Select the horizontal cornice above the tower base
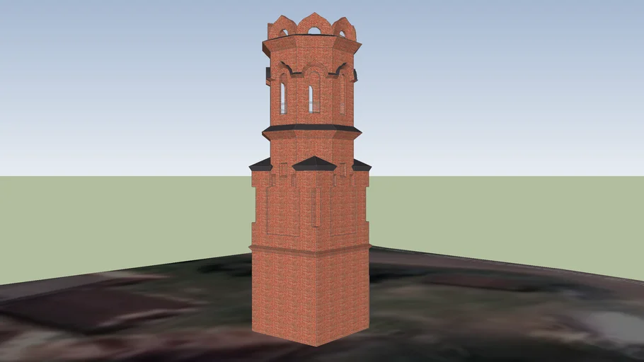This screenshot has height=362, width=644. [x=311, y=248]
